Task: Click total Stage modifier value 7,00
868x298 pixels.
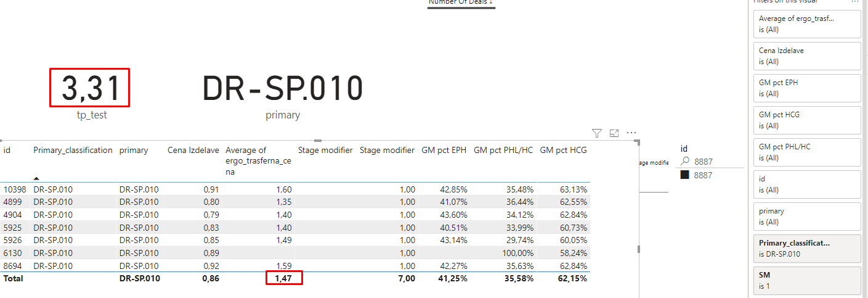Action: pos(407,278)
